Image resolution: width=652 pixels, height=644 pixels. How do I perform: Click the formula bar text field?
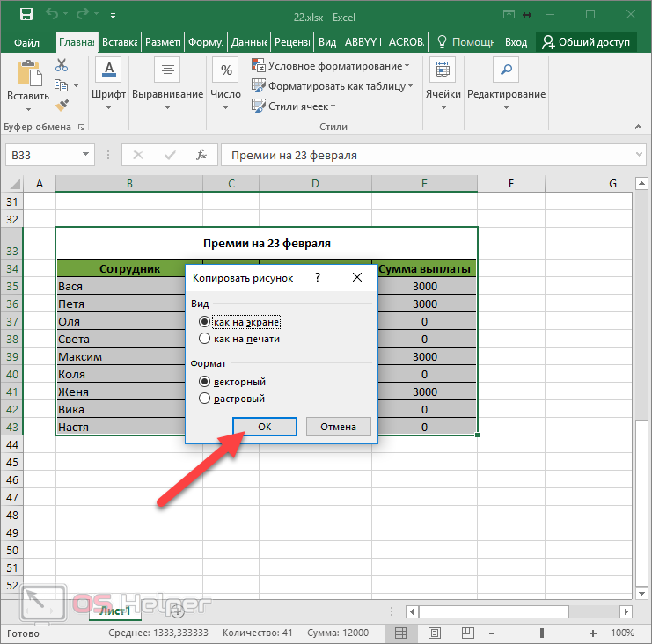tap(427, 155)
